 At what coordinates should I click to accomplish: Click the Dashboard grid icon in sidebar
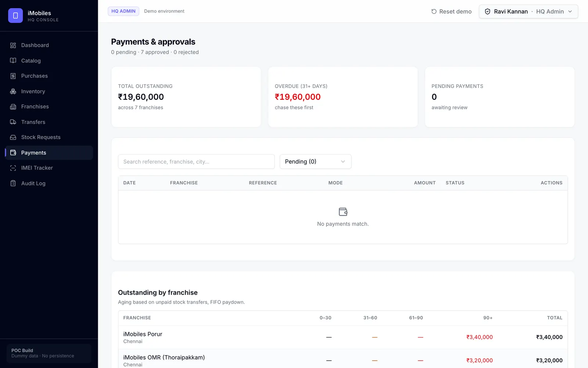(13, 45)
